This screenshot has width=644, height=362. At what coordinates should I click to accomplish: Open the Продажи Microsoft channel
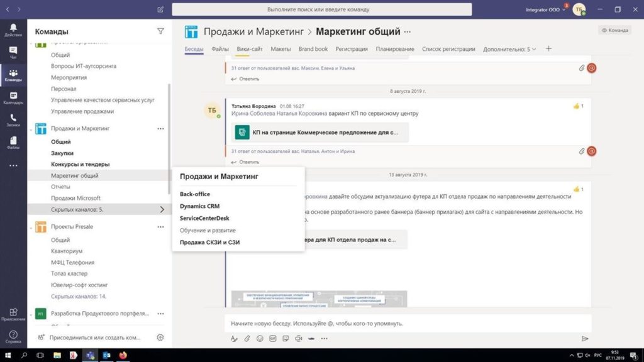pos(75,198)
